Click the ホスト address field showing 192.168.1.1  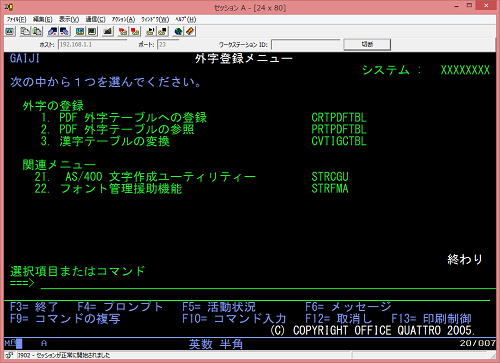(x=92, y=44)
